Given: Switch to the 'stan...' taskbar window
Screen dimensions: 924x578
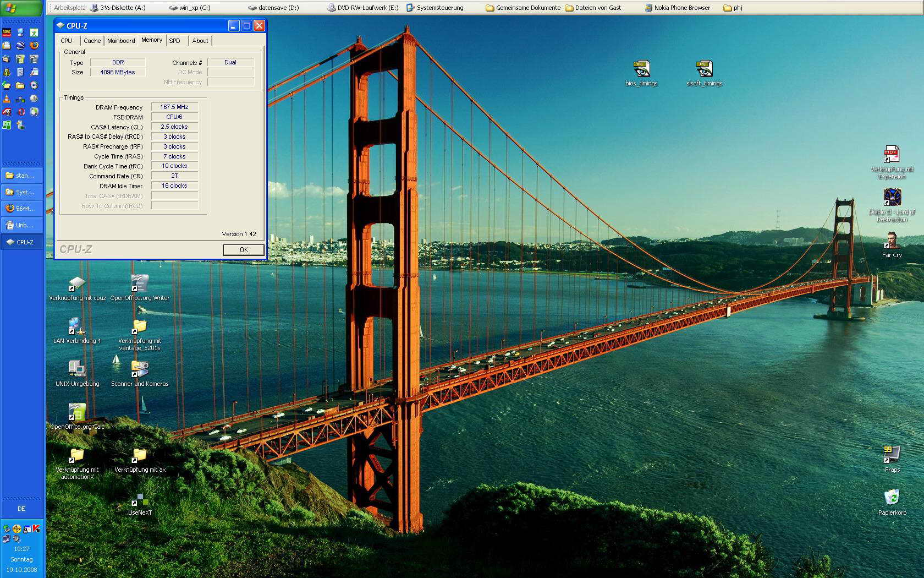Looking at the screenshot, I should pos(22,176).
